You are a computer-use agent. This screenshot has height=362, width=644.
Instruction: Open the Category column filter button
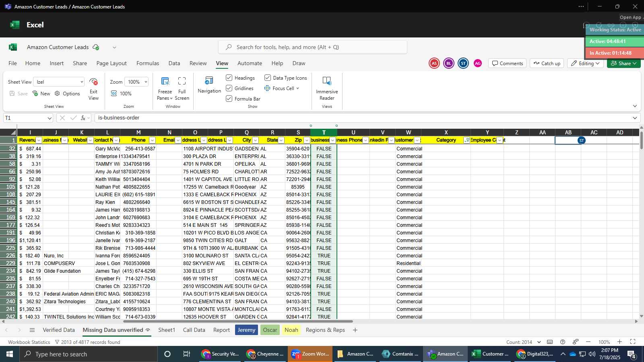point(467,140)
